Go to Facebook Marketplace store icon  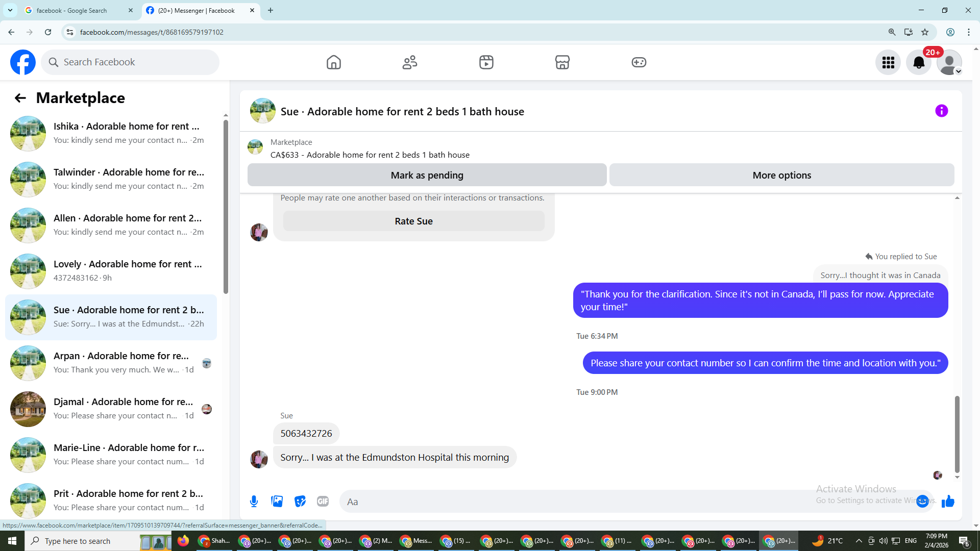tap(562, 62)
